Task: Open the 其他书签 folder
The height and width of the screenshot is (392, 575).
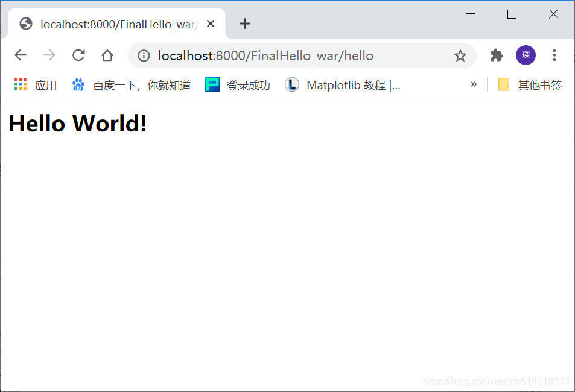Action: coord(530,85)
